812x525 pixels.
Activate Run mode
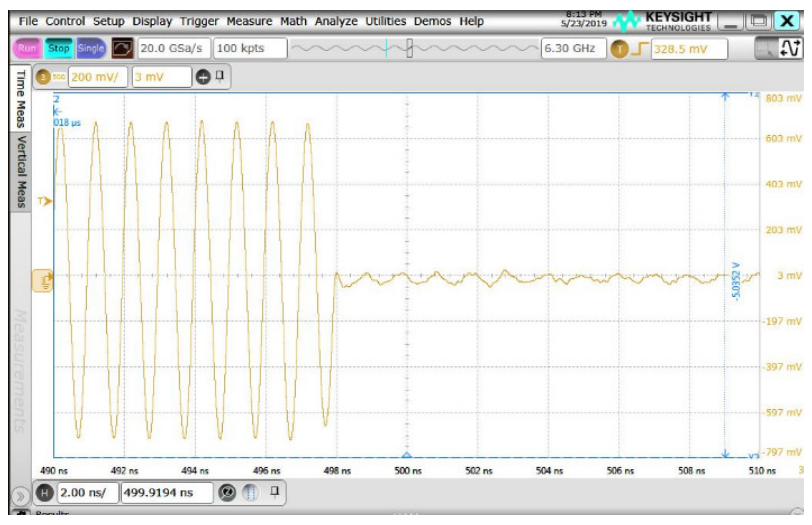click(29, 48)
